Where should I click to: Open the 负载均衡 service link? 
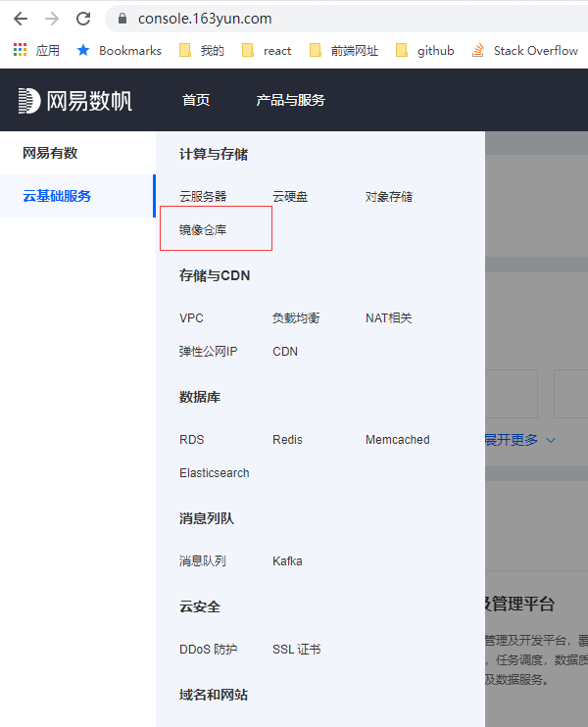tap(296, 318)
